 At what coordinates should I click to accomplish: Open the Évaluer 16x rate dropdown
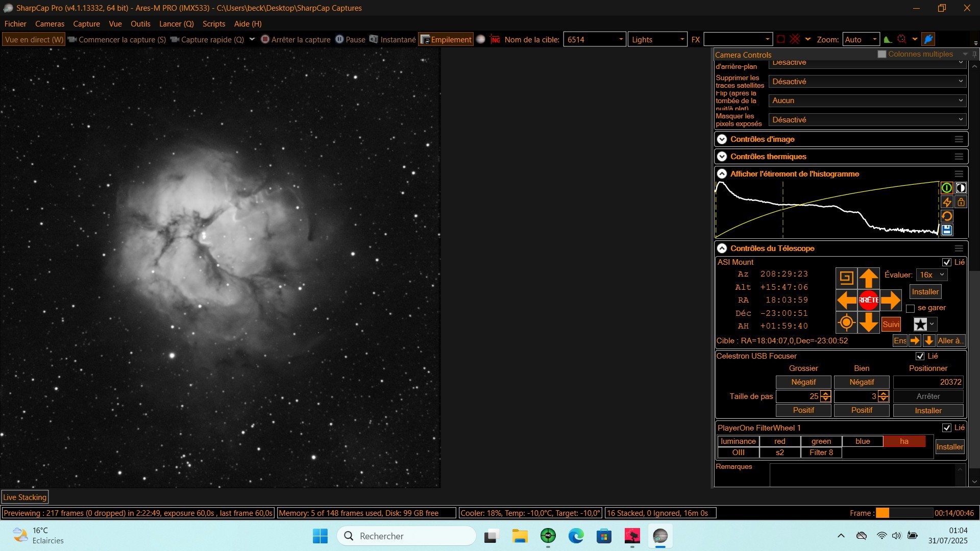(932, 274)
